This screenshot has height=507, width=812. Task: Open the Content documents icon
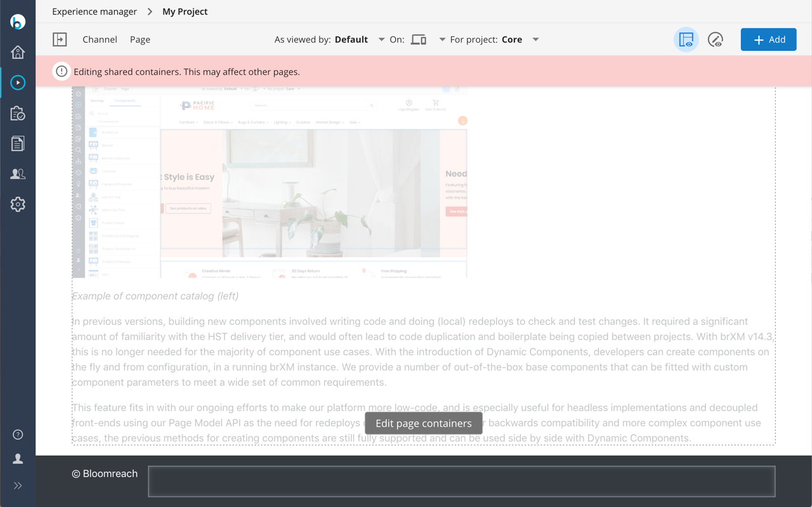pyautogui.click(x=18, y=143)
